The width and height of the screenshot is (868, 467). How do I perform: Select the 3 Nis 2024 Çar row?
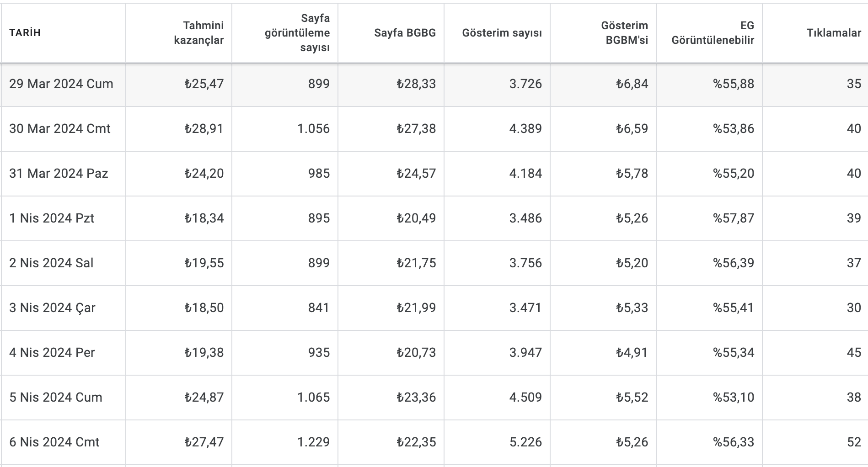click(x=434, y=308)
